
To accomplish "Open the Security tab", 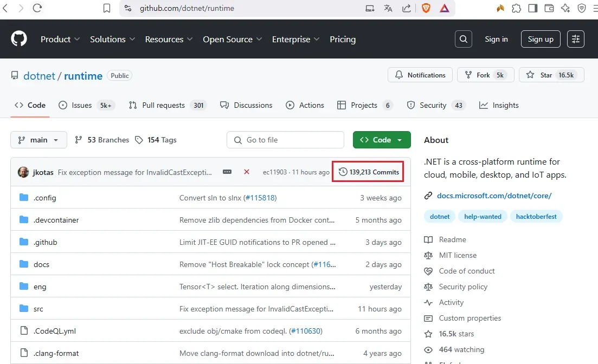I will coord(436,105).
